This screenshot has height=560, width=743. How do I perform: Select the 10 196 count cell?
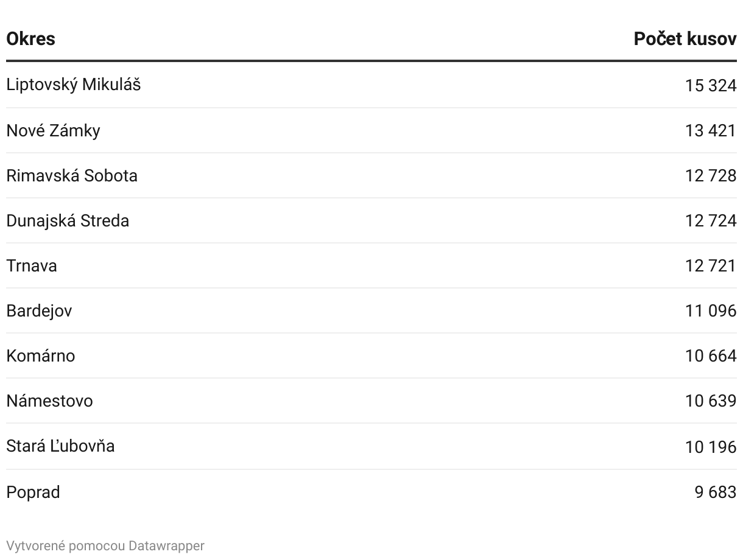[710, 447]
